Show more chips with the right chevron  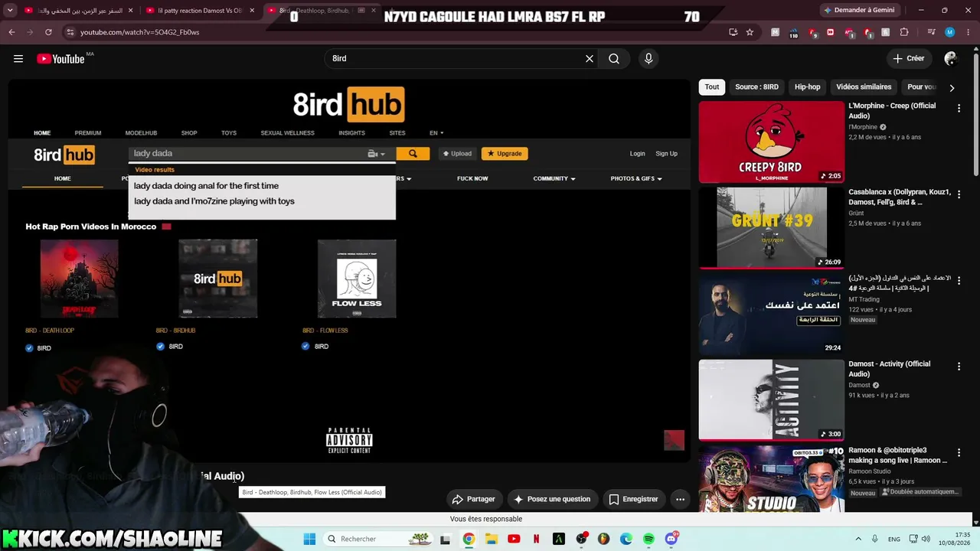pyautogui.click(x=952, y=87)
